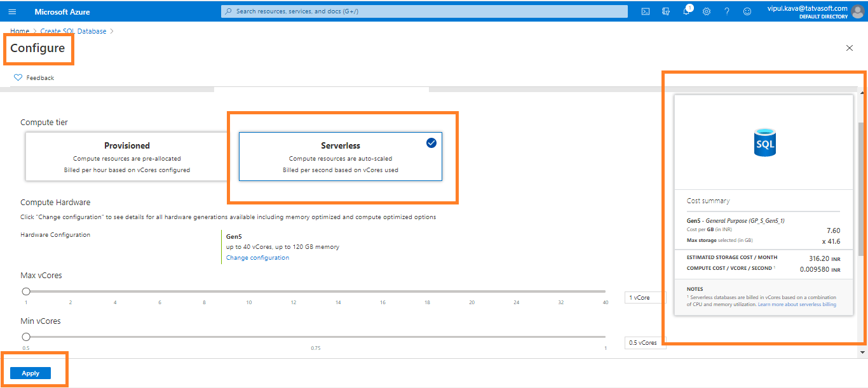The height and width of the screenshot is (388, 868).
Task: Open the Azure portal hamburger menu
Action: point(12,11)
